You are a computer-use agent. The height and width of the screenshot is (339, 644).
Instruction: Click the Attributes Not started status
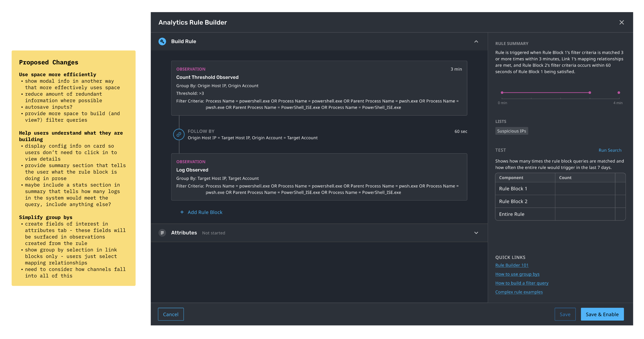(x=214, y=233)
